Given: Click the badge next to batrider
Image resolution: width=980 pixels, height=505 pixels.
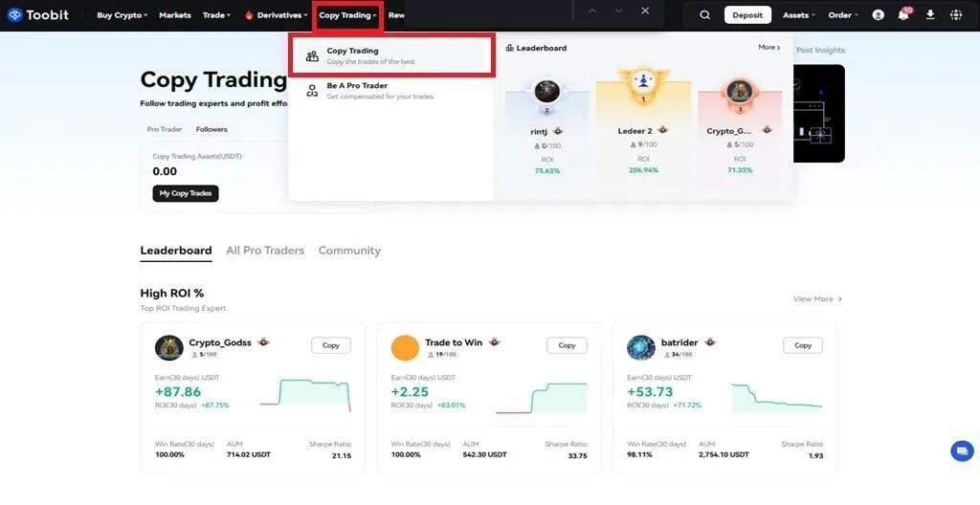Looking at the screenshot, I should (710, 341).
